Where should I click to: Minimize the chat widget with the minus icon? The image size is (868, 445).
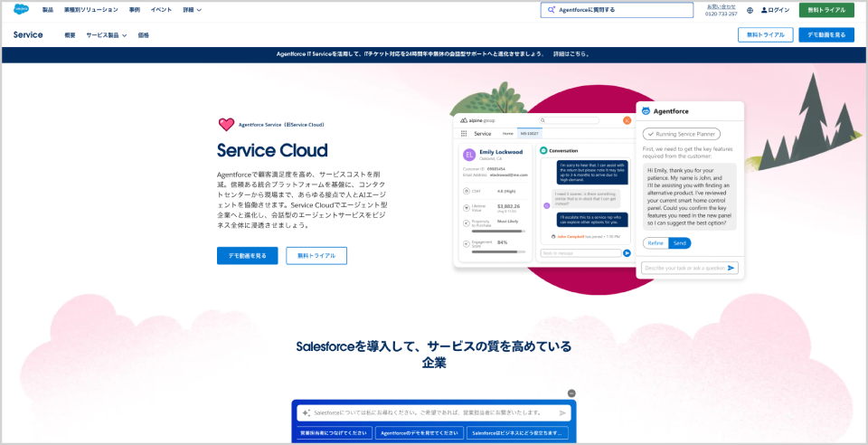coord(571,393)
